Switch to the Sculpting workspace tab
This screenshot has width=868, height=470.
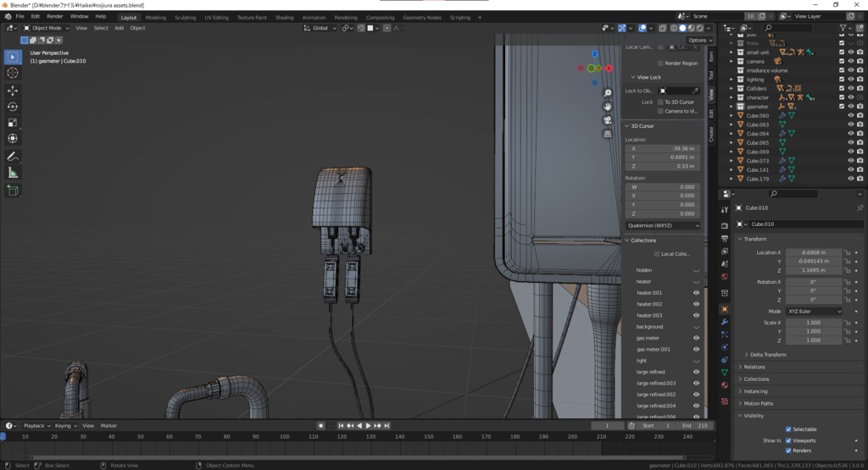tap(185, 17)
